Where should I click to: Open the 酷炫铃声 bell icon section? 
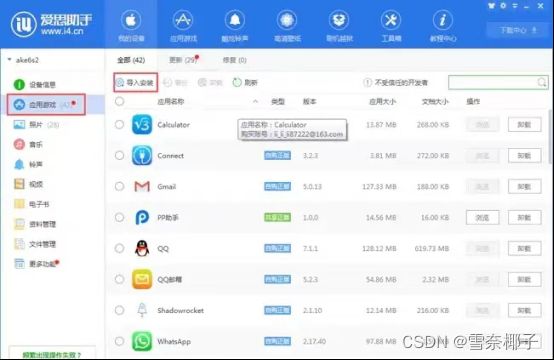point(235,25)
